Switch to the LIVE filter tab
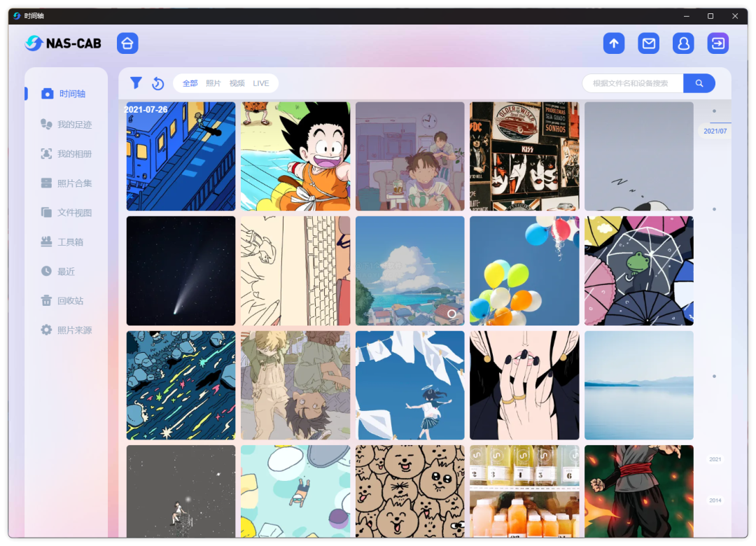Screen dimensions: 756x546 [261, 83]
